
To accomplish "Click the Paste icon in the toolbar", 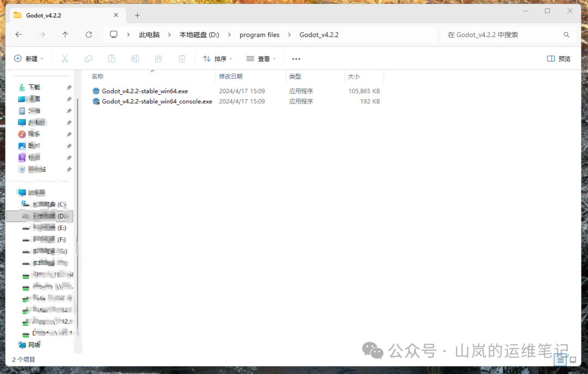I will point(112,58).
